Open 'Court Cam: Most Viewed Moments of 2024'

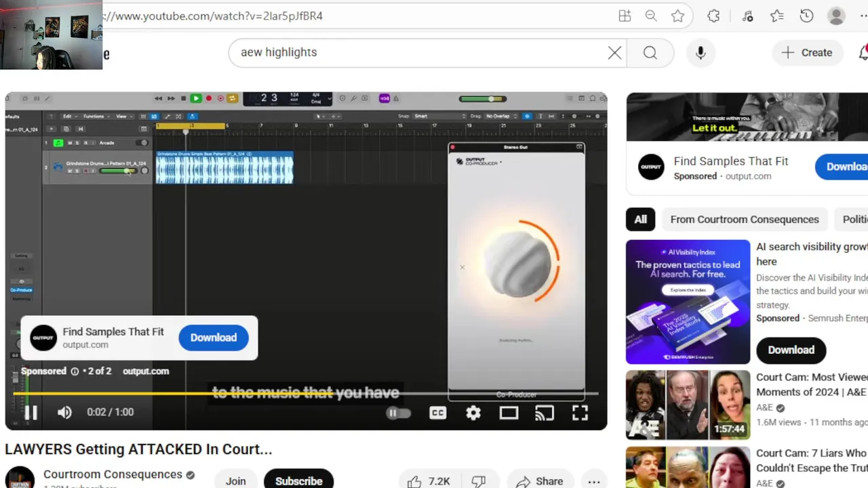pyautogui.click(x=812, y=384)
